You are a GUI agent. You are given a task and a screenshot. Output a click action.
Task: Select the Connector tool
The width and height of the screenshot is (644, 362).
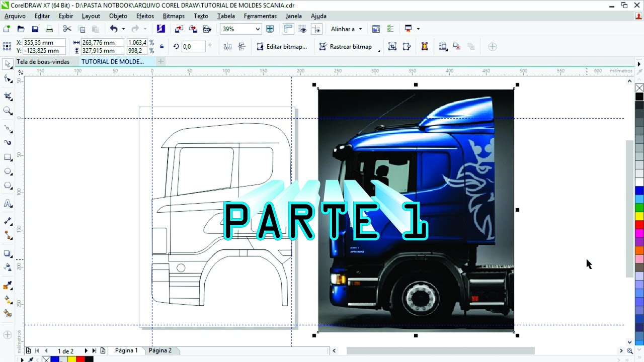8,235
